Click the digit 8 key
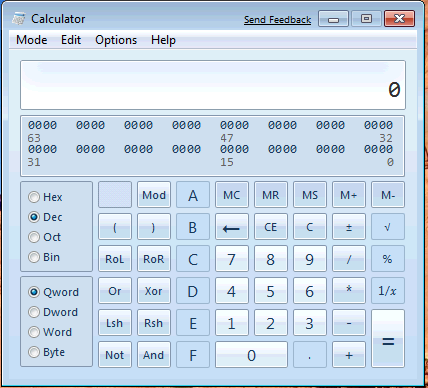Image resolution: width=428 pixels, height=388 pixels. tap(271, 259)
